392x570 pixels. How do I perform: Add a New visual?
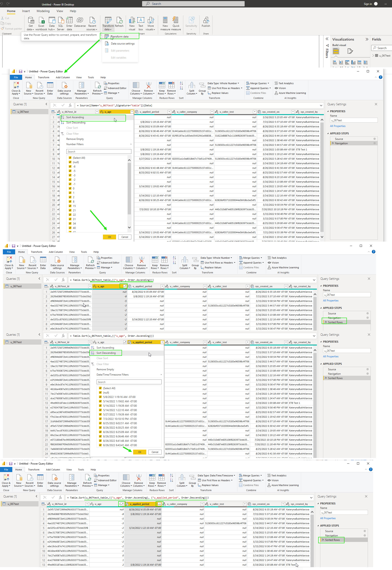pos(132,24)
